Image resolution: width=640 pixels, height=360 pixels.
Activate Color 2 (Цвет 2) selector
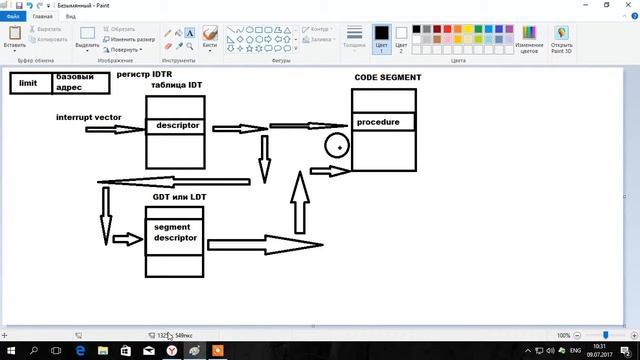click(x=401, y=39)
